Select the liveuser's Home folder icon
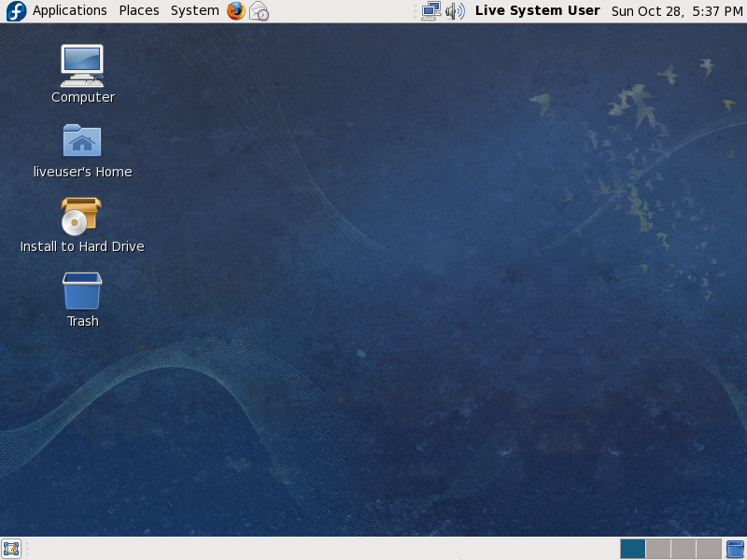This screenshot has height=560, width=747. click(x=82, y=141)
